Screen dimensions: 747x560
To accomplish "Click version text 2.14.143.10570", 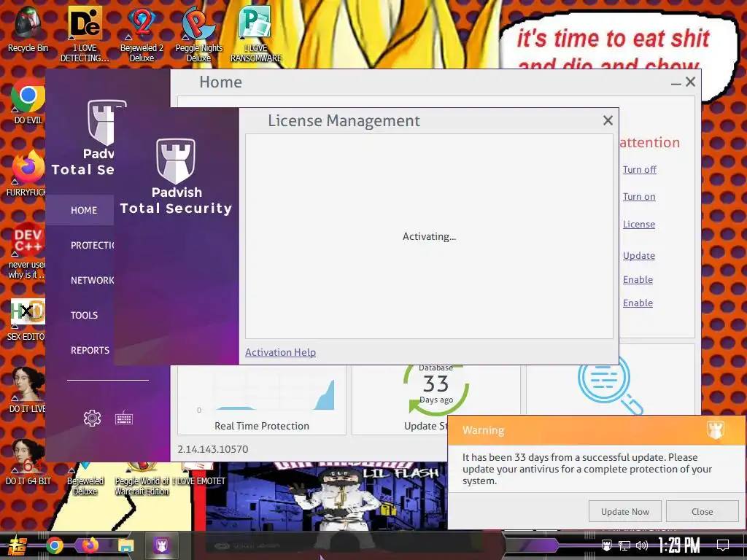I will point(213,449).
